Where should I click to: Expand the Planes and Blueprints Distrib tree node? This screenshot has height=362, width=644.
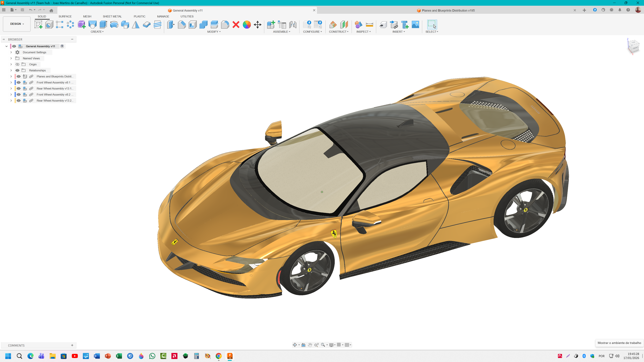pos(11,76)
